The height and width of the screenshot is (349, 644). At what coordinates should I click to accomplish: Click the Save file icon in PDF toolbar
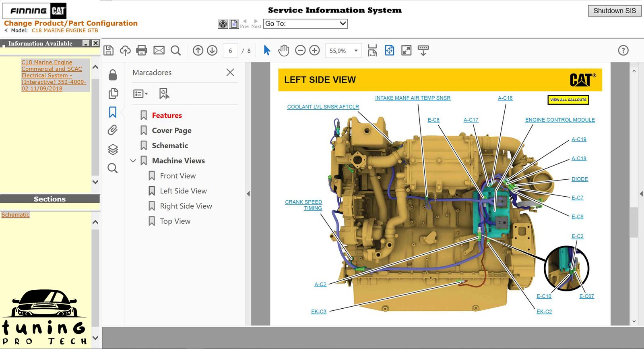[108, 50]
